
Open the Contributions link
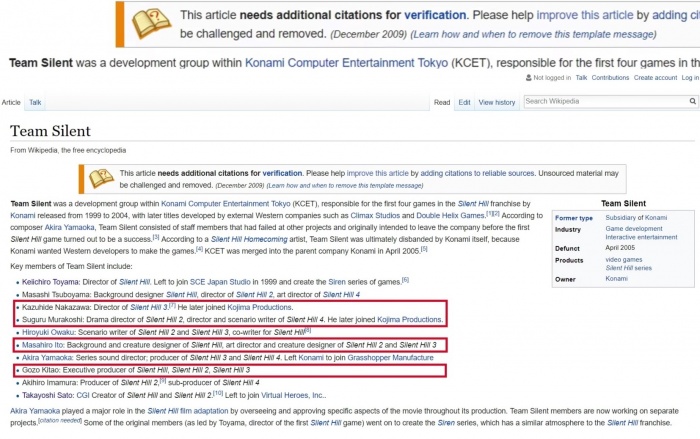pyautogui.click(x=610, y=77)
